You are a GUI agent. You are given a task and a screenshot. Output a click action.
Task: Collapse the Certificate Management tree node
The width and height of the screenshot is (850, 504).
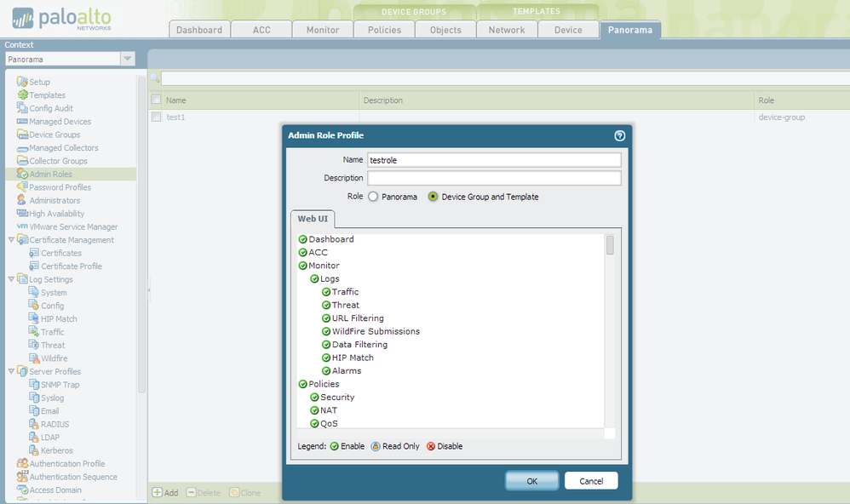click(11, 239)
